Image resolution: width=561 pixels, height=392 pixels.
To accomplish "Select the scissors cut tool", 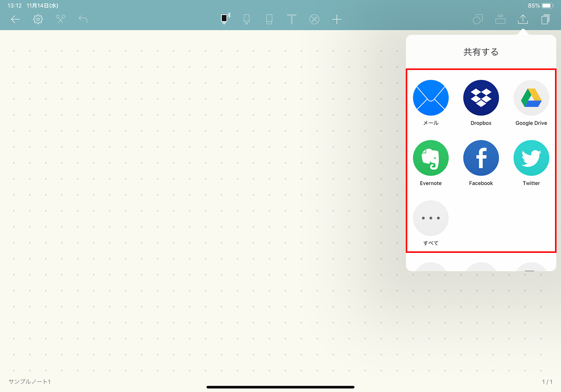I will point(61,19).
